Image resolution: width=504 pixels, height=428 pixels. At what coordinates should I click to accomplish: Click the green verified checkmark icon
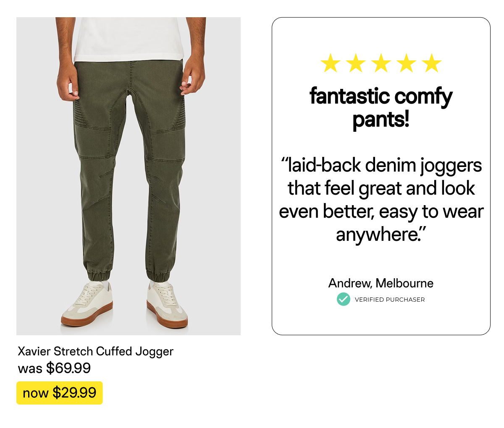tap(344, 299)
